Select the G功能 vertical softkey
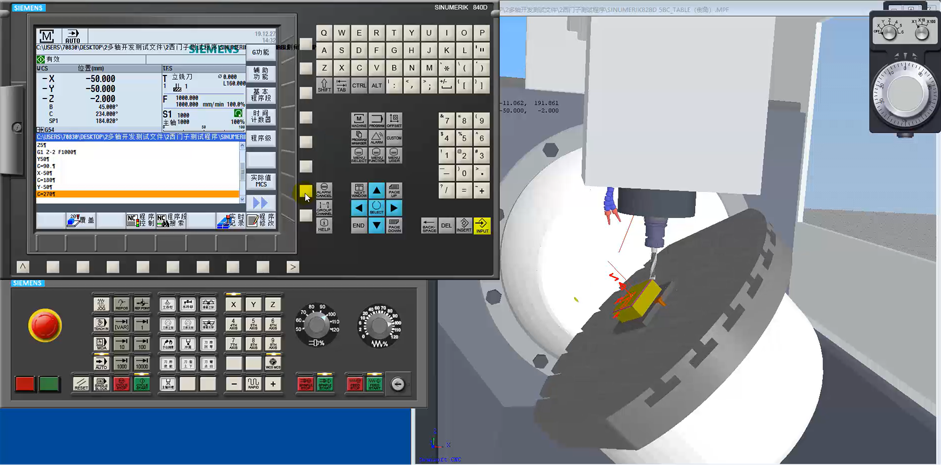Image resolution: width=941 pixels, height=465 pixels. pyautogui.click(x=261, y=52)
